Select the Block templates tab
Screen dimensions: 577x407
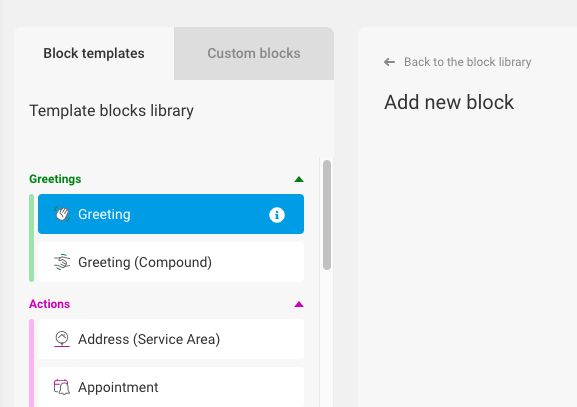point(94,53)
